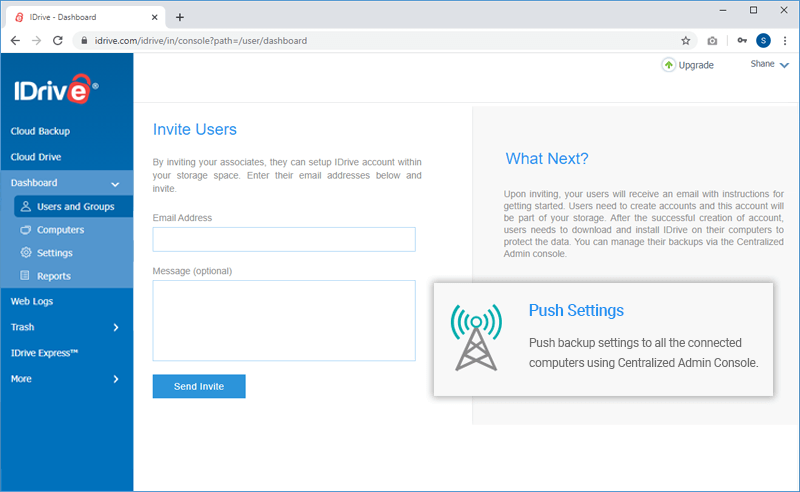This screenshot has width=800, height=492.
Task: Click the More label in sidebar
Action: point(21,379)
